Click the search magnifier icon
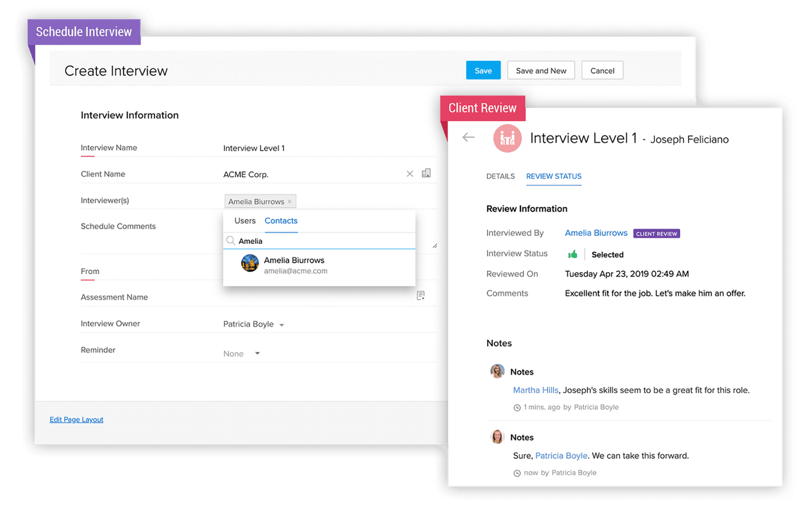Viewport: 812px width, 518px height. coord(230,241)
